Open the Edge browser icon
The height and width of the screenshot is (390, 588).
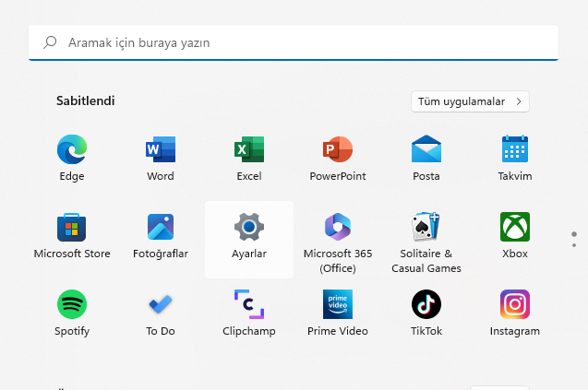pyautogui.click(x=72, y=149)
